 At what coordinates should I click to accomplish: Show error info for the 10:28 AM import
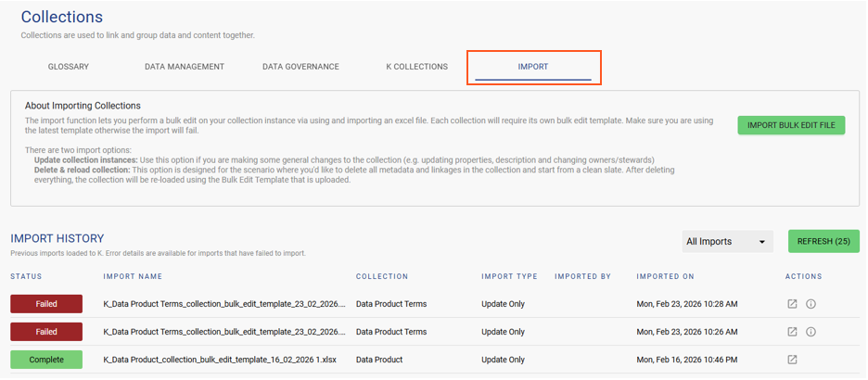click(x=811, y=304)
